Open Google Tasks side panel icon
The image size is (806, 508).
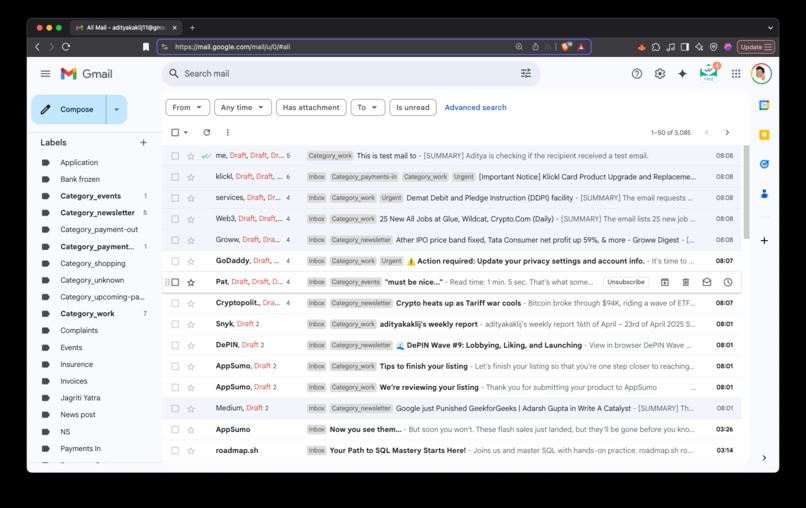click(x=764, y=164)
